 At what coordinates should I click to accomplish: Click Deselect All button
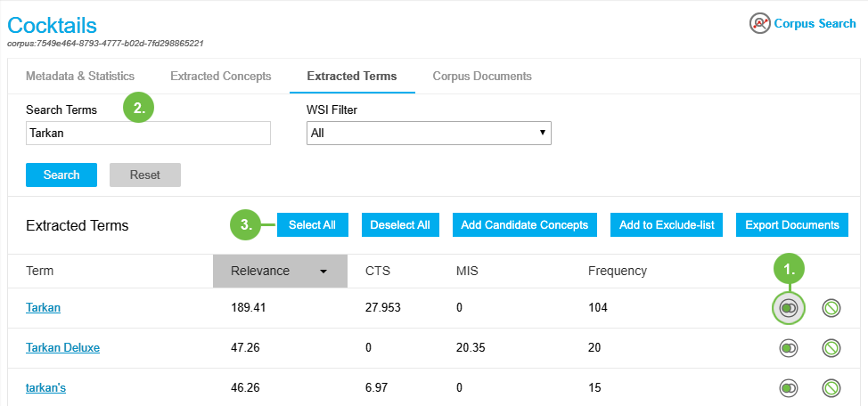[x=399, y=225]
